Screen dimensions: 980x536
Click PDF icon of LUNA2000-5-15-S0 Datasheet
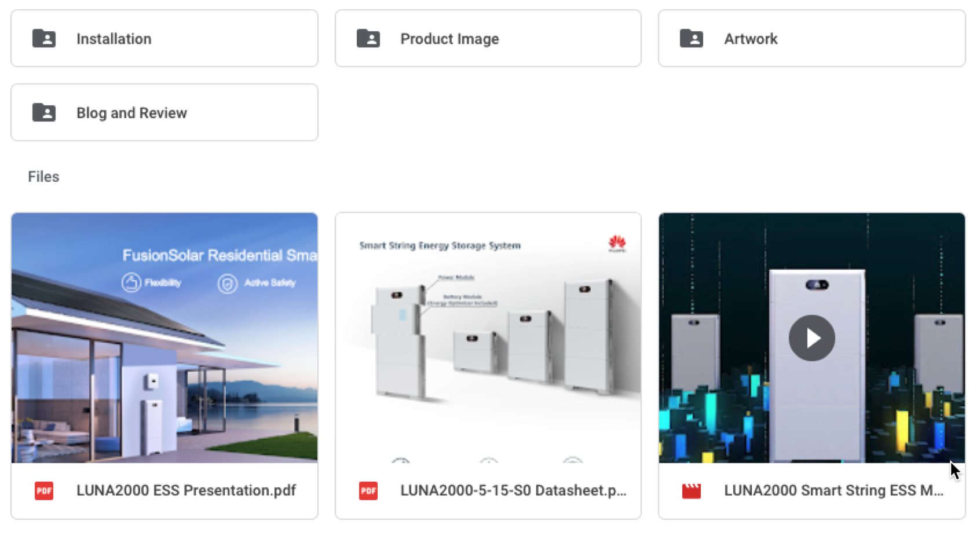click(x=368, y=491)
